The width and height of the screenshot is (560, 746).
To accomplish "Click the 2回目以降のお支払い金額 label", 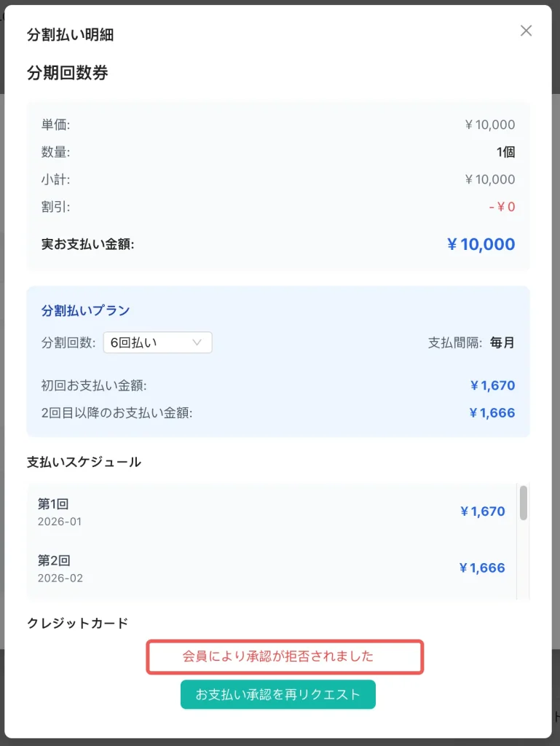I will click(117, 413).
